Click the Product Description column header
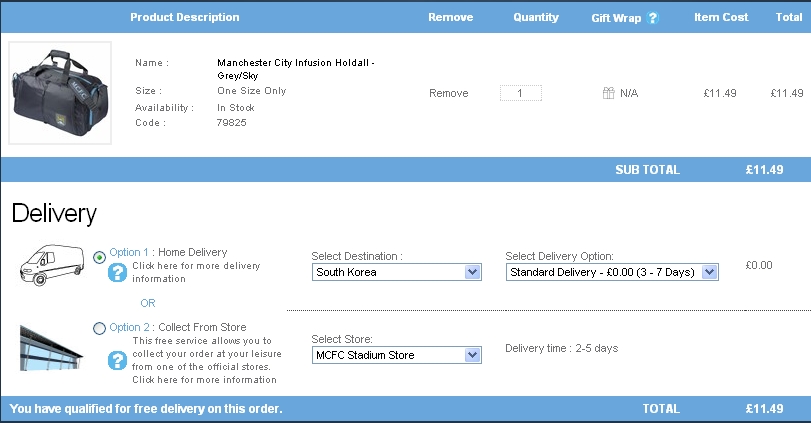The image size is (811, 423). click(185, 17)
